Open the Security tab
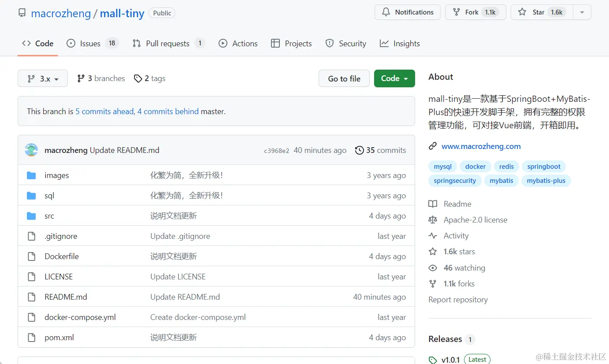The width and height of the screenshot is (609, 364). pyautogui.click(x=346, y=43)
